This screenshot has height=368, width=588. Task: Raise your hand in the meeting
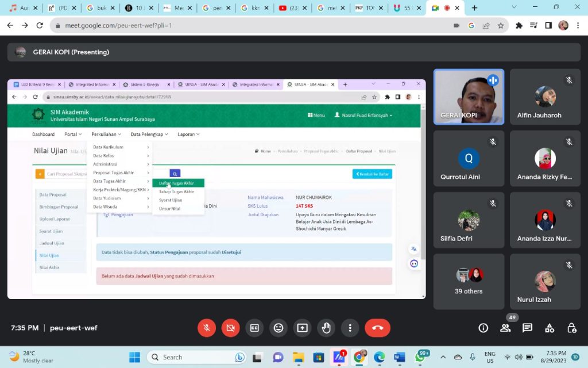pos(326,328)
